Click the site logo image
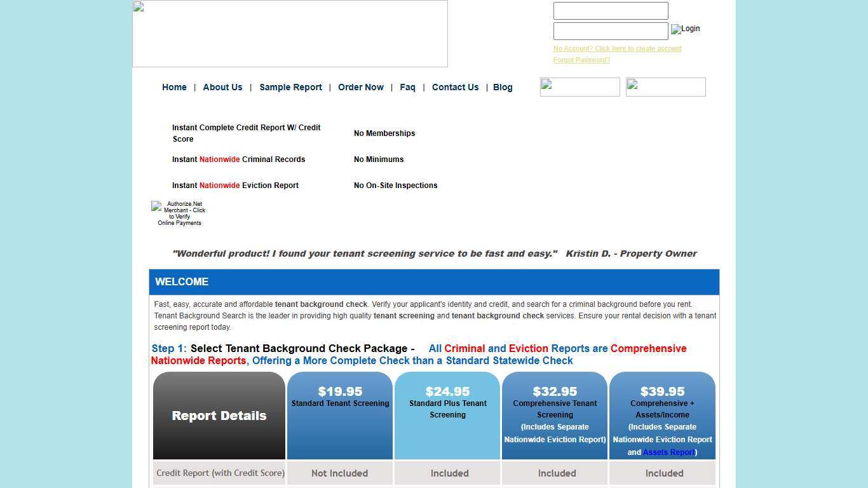This screenshot has height=488, width=868. (x=290, y=34)
